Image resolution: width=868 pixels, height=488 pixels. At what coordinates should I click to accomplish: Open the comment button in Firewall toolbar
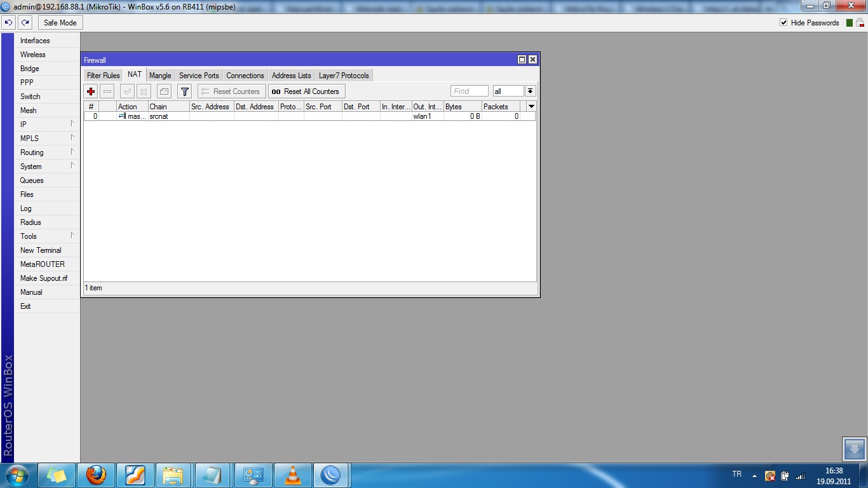(164, 91)
